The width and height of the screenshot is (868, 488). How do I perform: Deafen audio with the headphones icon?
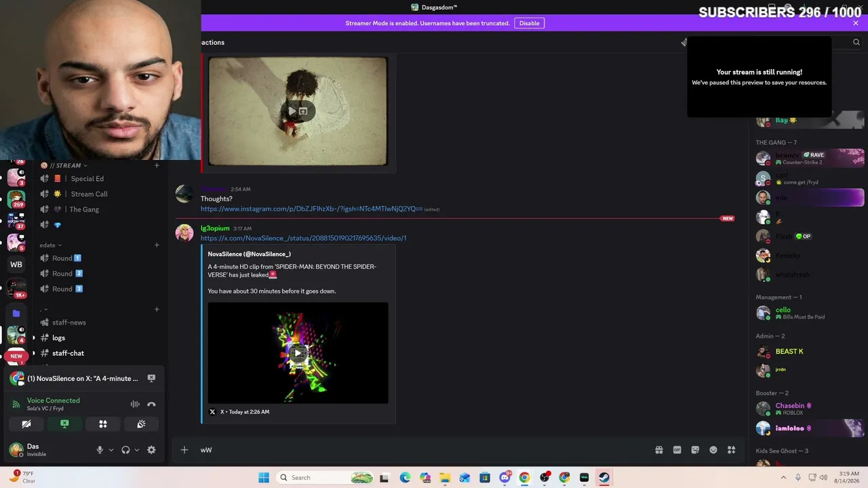(x=125, y=450)
